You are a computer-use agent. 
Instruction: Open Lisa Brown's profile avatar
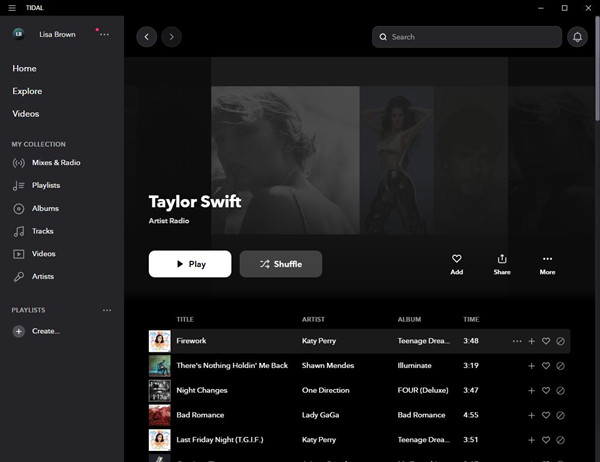pyautogui.click(x=18, y=34)
